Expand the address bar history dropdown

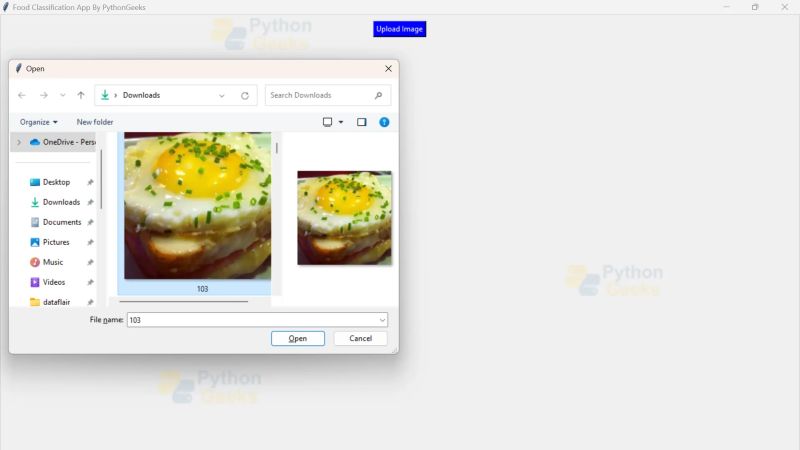pos(221,96)
